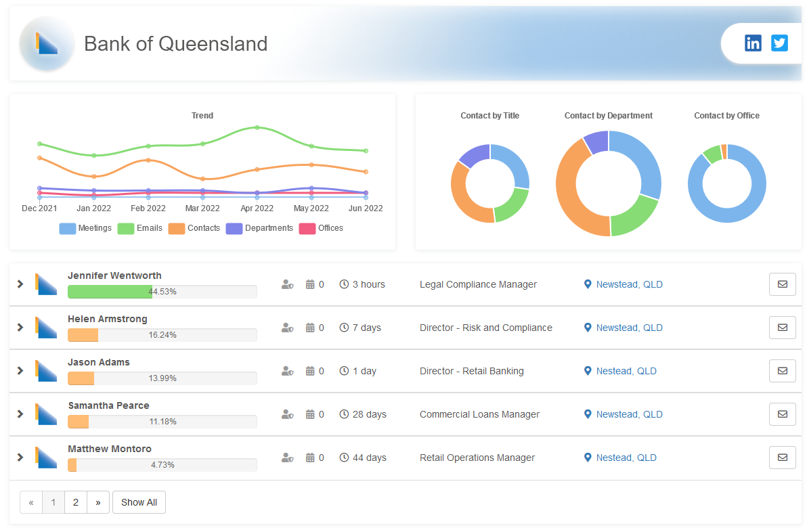Image resolution: width=809 pixels, height=532 pixels.
Task: Expand the Jason Adams row
Action: click(x=20, y=371)
